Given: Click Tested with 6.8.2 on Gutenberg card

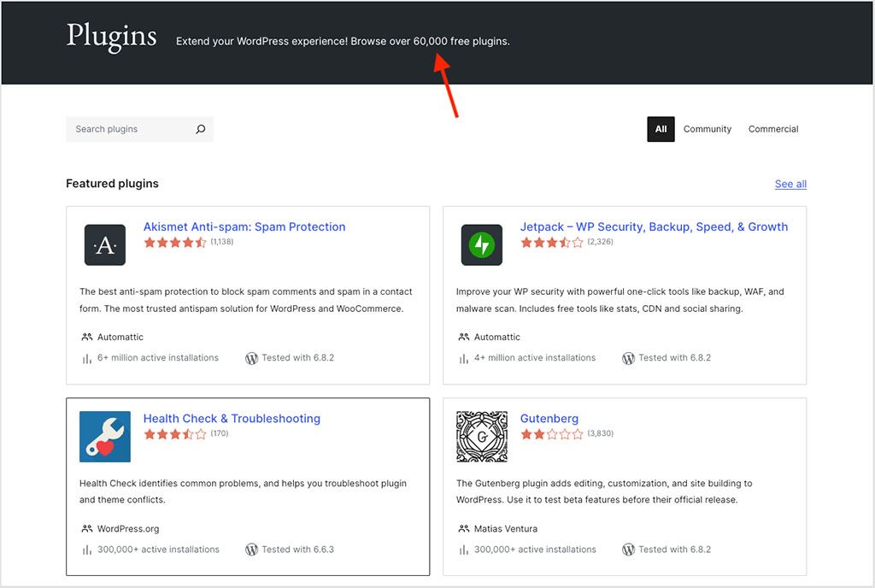Looking at the screenshot, I should pos(675,550).
